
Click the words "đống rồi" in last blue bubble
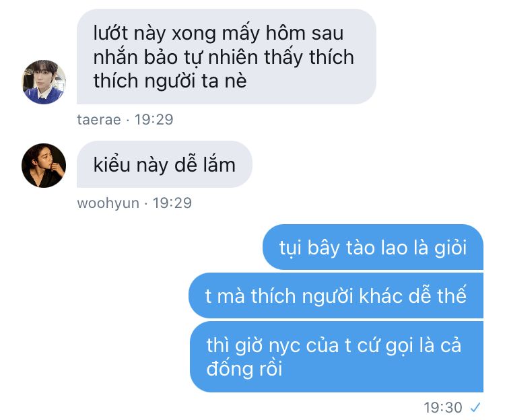[244, 368]
